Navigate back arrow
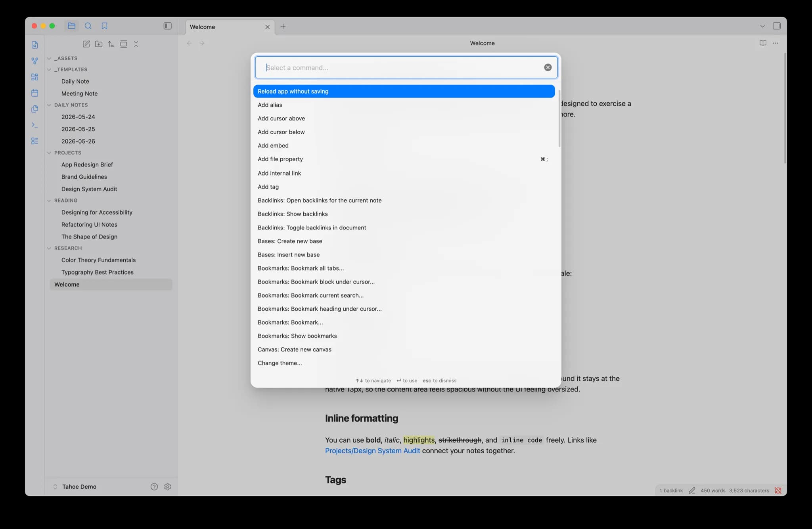This screenshot has height=529, width=812. (189, 43)
